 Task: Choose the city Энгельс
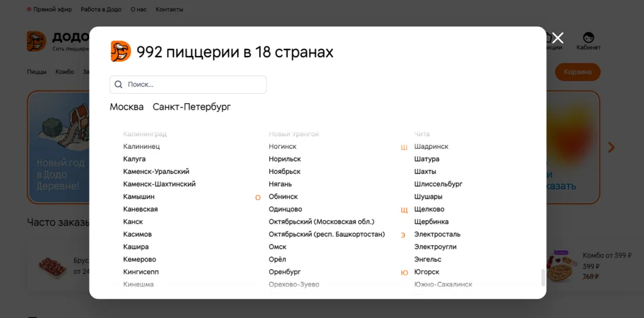[x=428, y=260]
